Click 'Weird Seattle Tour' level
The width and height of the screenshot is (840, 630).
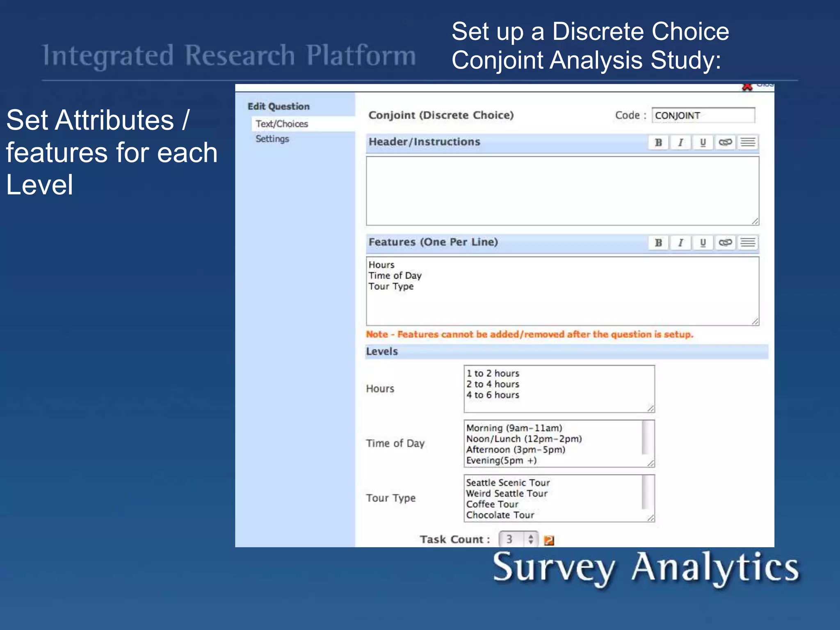click(507, 493)
